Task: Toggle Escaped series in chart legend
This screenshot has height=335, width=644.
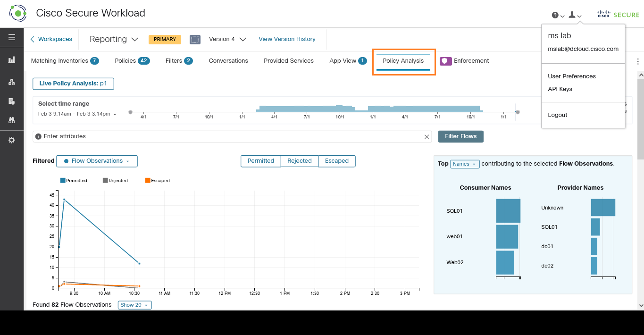Action: coord(157,181)
